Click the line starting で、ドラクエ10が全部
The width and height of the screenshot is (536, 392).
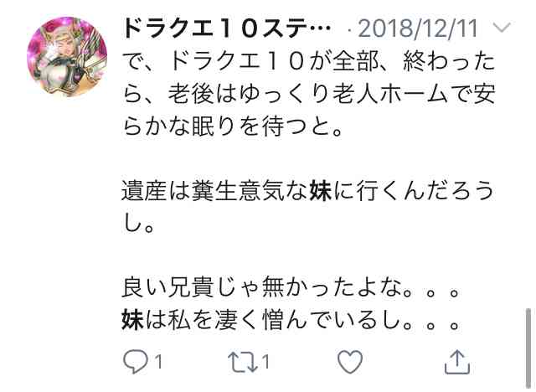tap(309, 61)
